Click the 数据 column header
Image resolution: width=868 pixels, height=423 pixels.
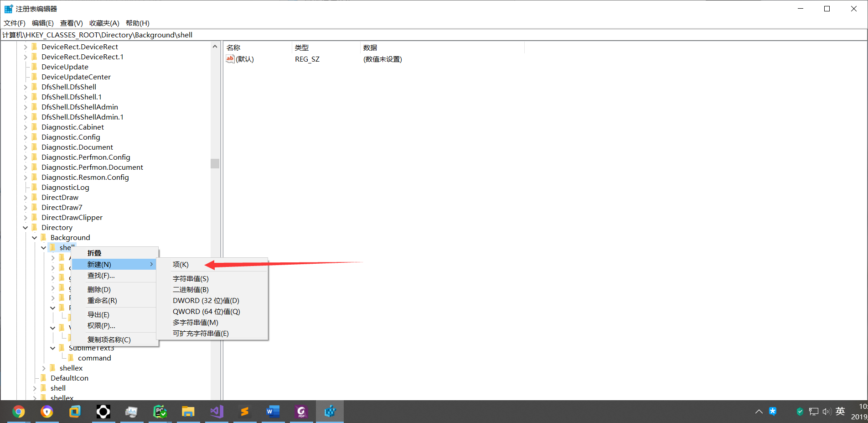(x=442, y=47)
